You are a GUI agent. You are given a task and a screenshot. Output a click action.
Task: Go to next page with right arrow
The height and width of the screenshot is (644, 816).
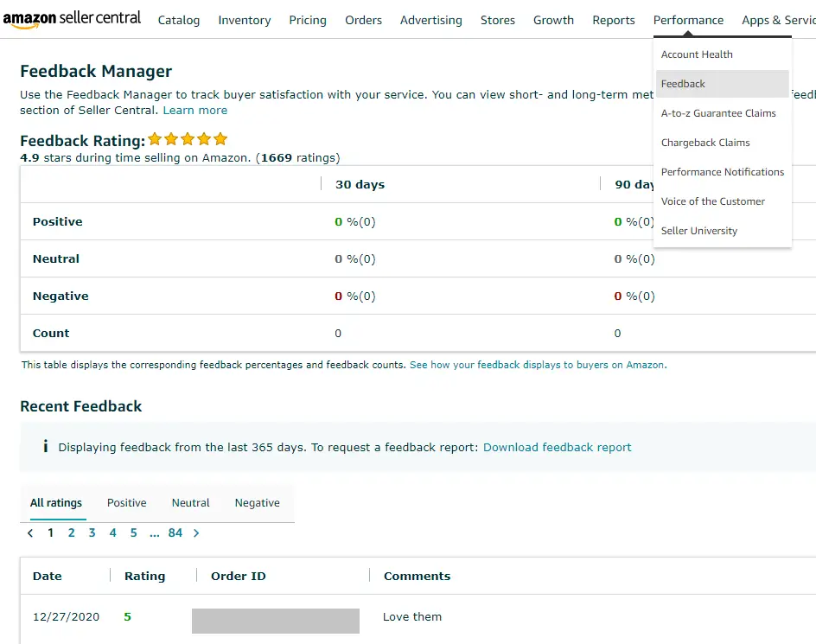coord(196,533)
